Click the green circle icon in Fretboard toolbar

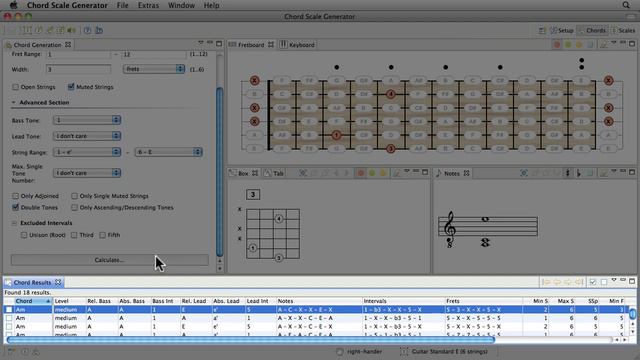[568, 44]
